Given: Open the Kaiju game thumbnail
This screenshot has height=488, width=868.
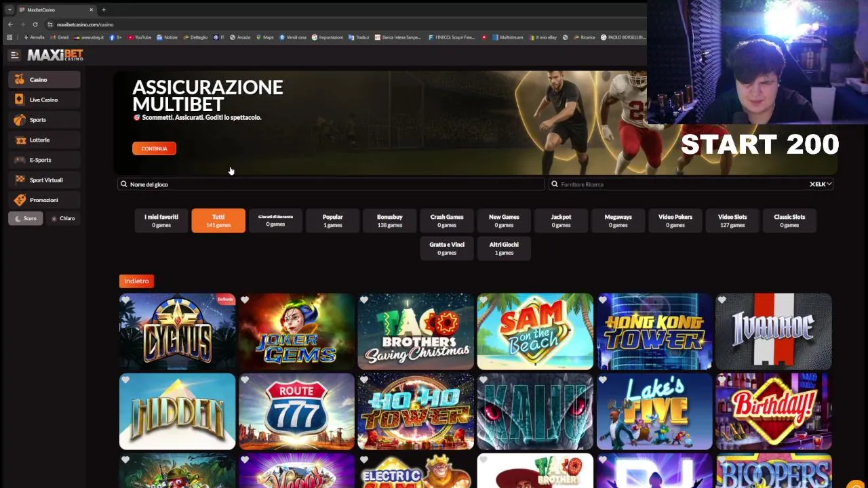Looking at the screenshot, I should 535,411.
